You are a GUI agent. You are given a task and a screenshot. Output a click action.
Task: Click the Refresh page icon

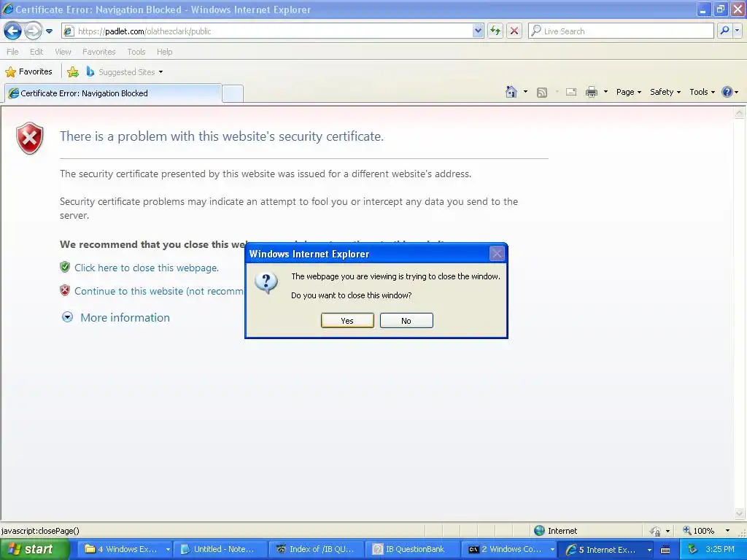click(495, 31)
